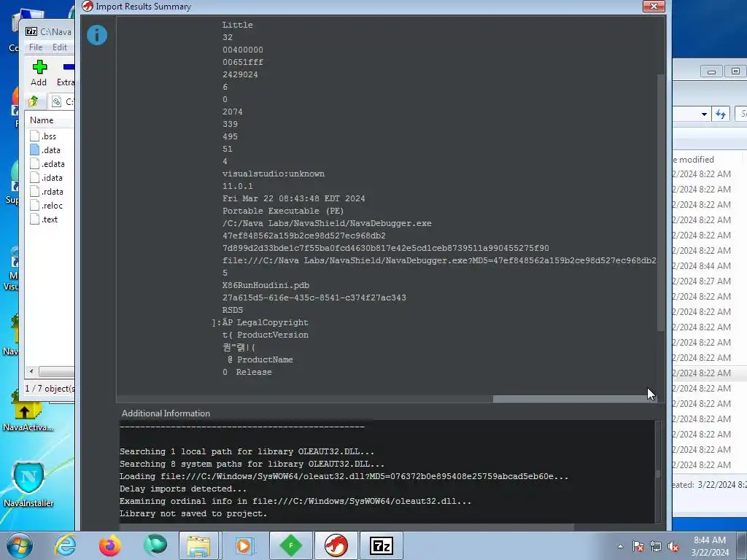This screenshot has height=560, width=747.
Task: Select the row dated 8:44 AM in Explorer
Action: (x=709, y=265)
